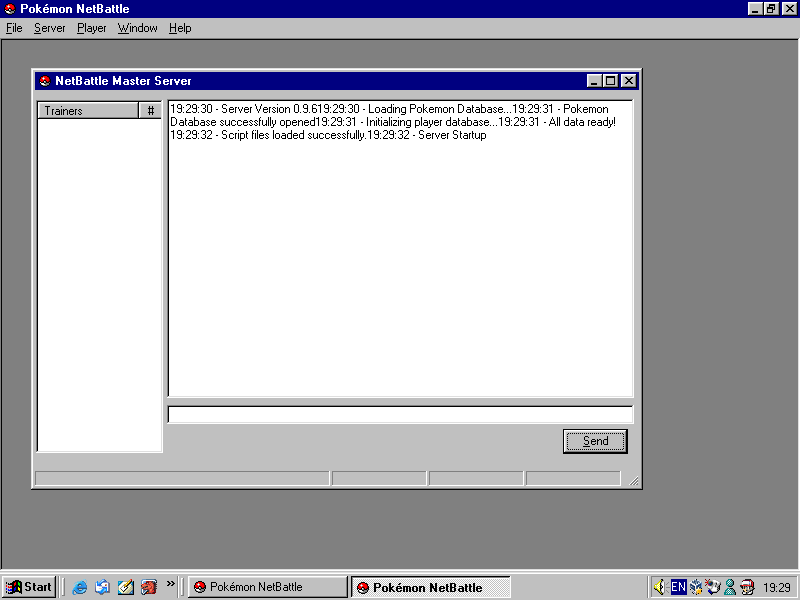Click the second tray icon right of EN
This screenshot has height=600, width=800.
pyautogui.click(x=713, y=587)
